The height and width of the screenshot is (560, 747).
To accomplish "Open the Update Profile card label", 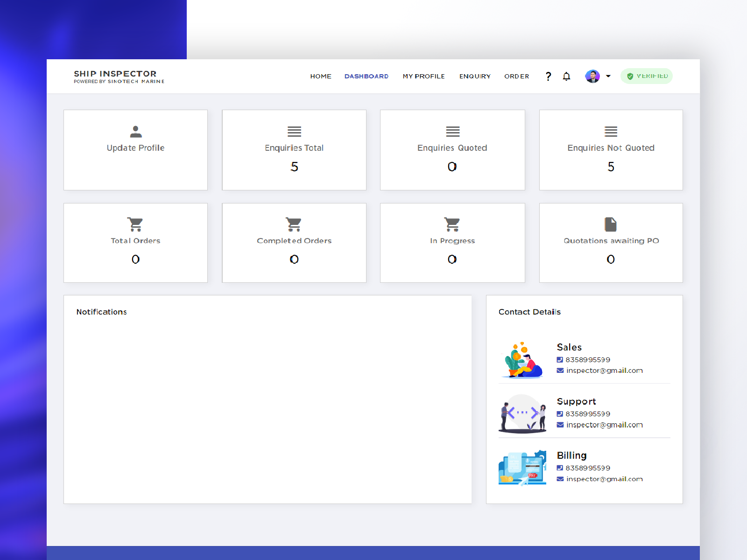I will pyautogui.click(x=135, y=148).
